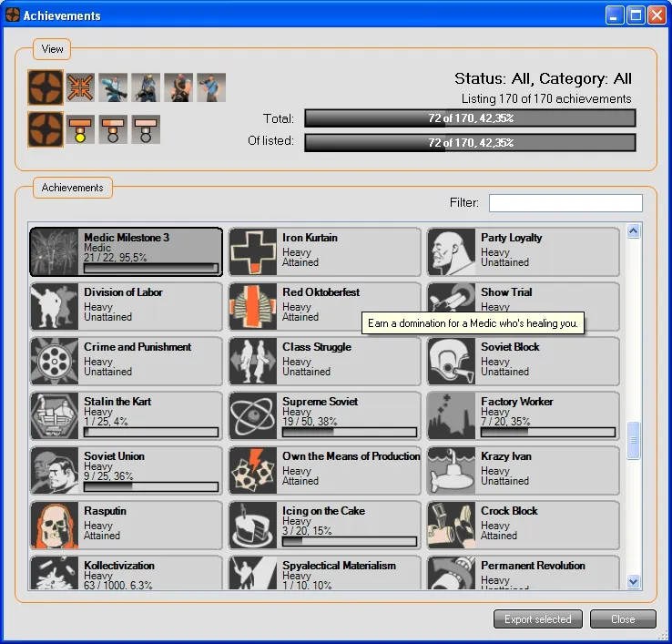
Task: Filter by the Heavy class icon
Action: tap(178, 87)
